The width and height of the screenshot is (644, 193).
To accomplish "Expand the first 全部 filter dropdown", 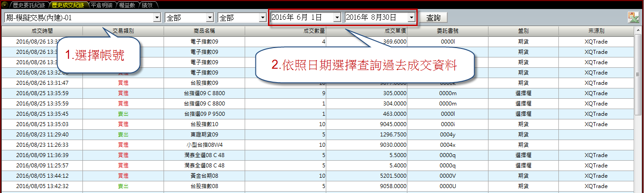I will tap(209, 18).
